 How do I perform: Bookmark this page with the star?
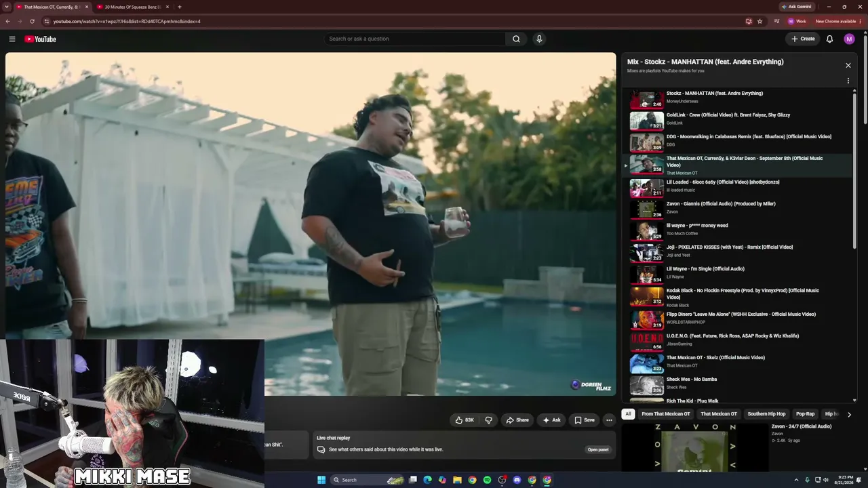click(x=759, y=21)
